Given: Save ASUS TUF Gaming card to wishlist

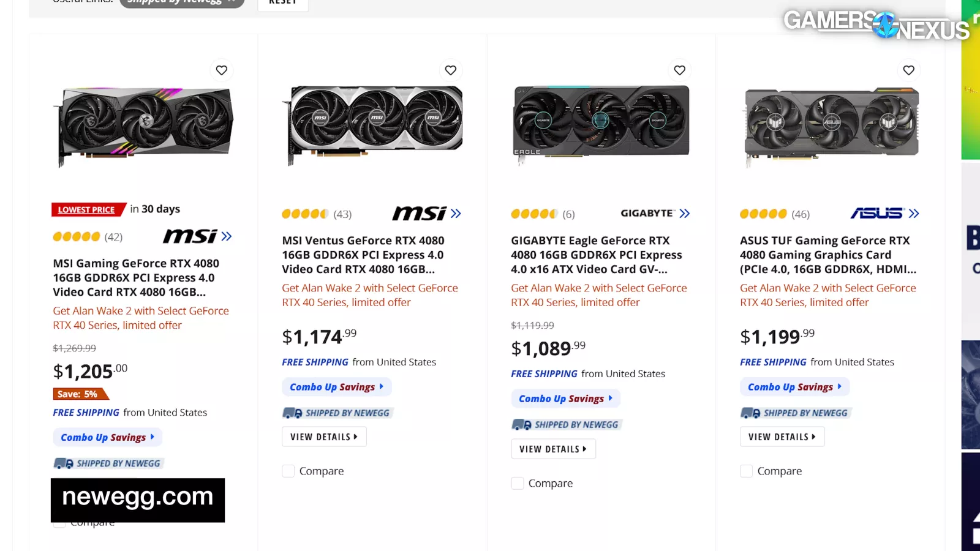Looking at the screenshot, I should (909, 70).
